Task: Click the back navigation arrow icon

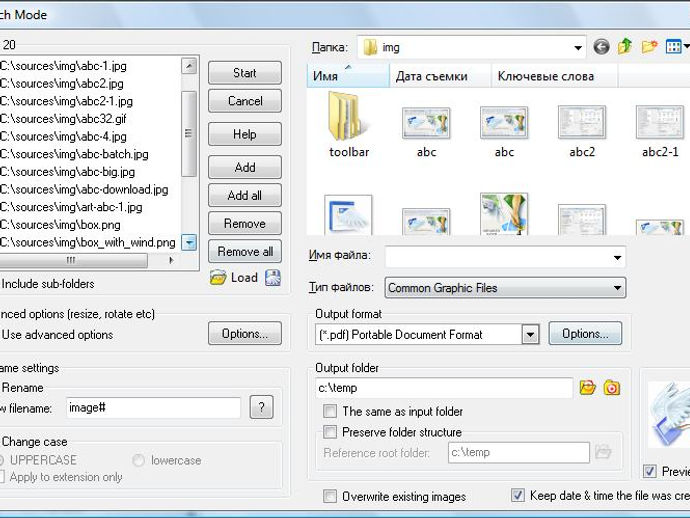Action: 601,47
